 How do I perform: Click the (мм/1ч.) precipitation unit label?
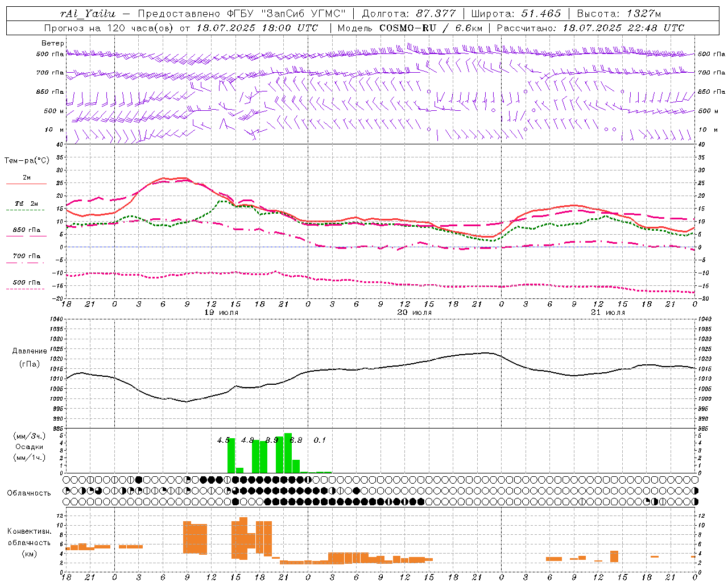pos(30,457)
